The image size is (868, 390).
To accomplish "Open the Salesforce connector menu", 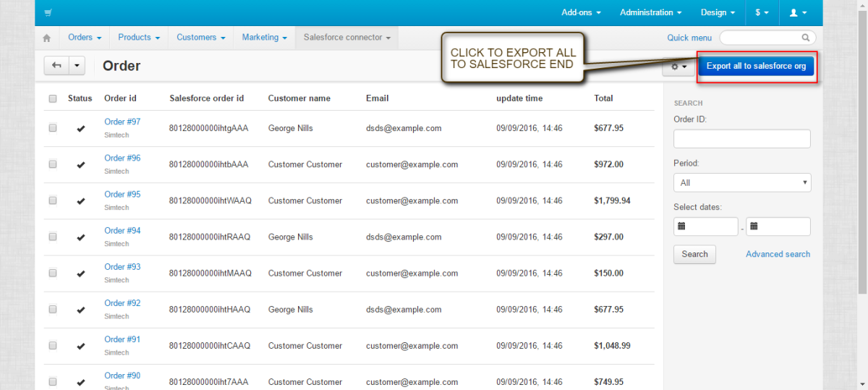I will pos(347,38).
